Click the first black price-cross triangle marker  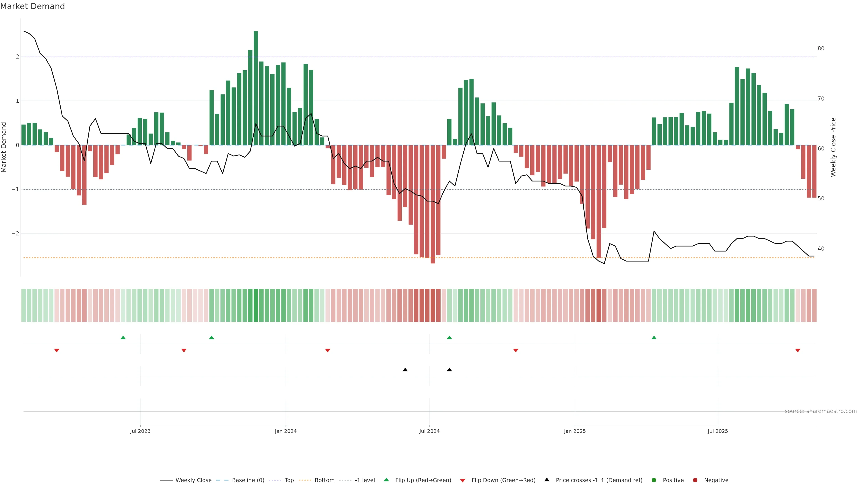[405, 370]
